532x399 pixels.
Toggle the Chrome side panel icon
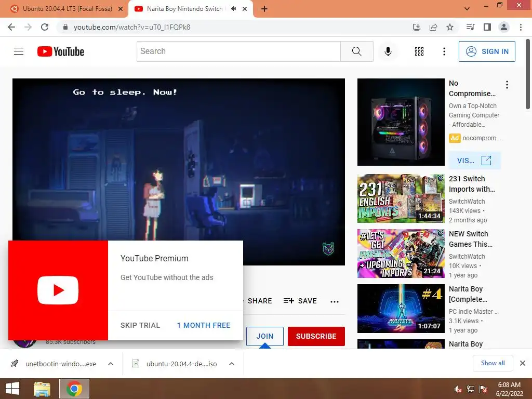487,27
